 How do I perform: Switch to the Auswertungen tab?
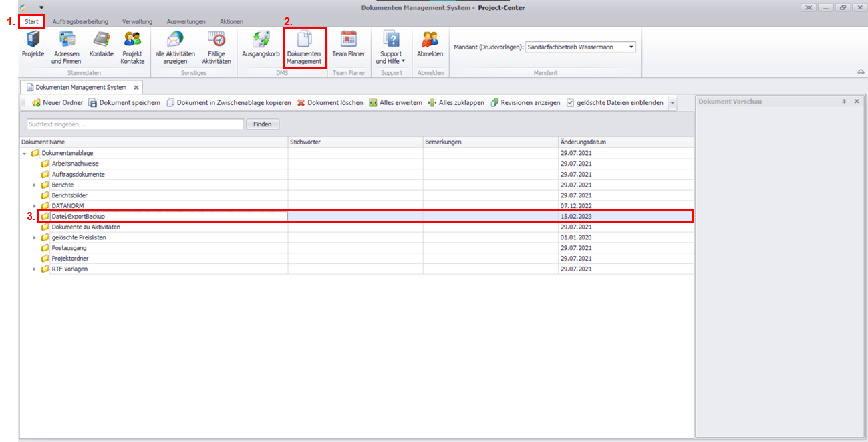tap(186, 21)
